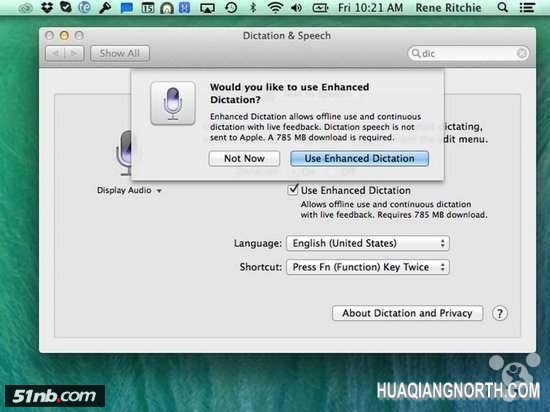Screen dimensions: 550x412
Task: Click the headphones arch menu bar icon
Action: pyautogui.click(x=167, y=8)
